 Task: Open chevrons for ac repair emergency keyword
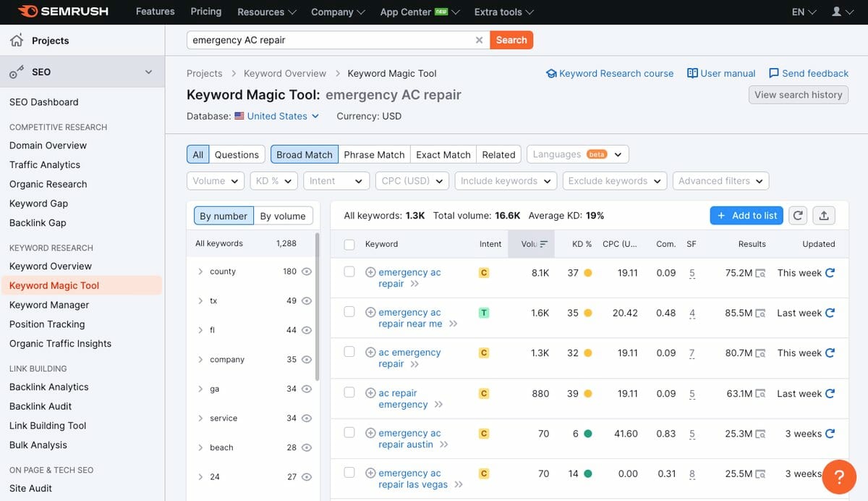coord(438,405)
